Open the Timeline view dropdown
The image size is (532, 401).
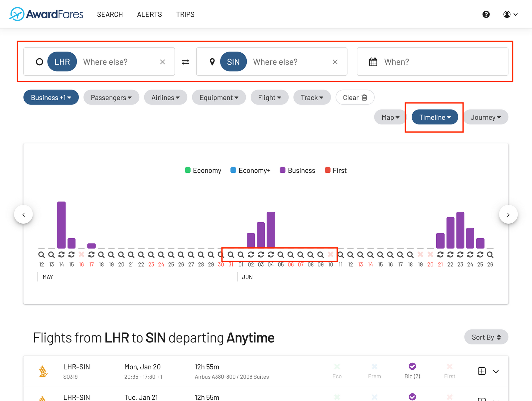click(435, 117)
